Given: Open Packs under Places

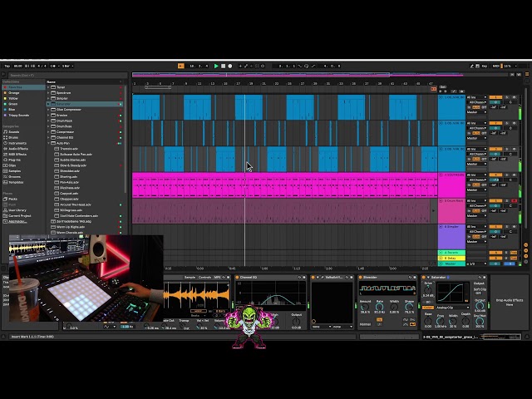Looking at the screenshot, I should (23, 199).
